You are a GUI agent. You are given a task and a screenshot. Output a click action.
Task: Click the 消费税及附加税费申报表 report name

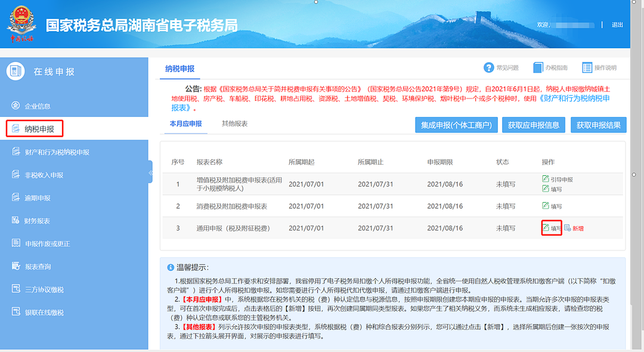tap(231, 206)
